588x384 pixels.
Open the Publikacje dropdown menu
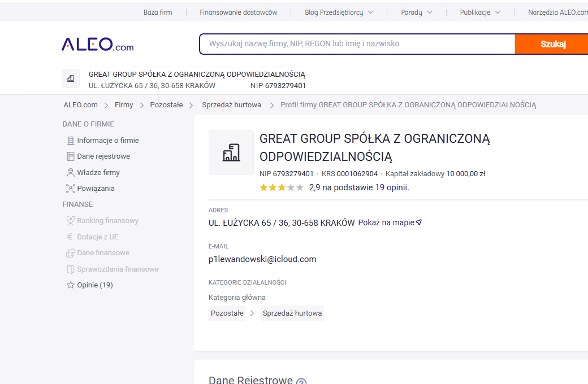[x=480, y=12]
